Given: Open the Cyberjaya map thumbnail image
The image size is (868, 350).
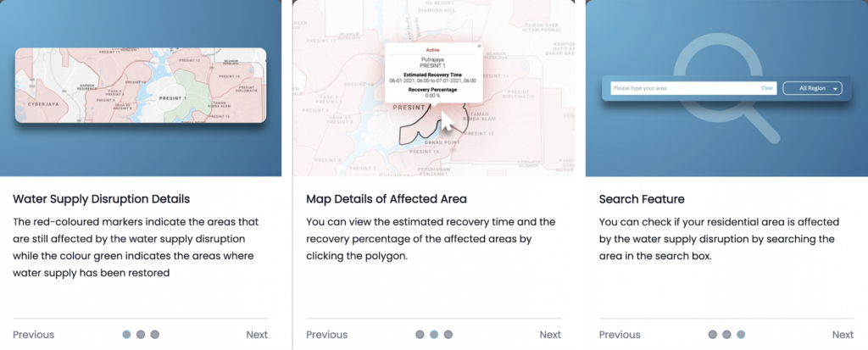Looking at the screenshot, I should coord(141,86).
